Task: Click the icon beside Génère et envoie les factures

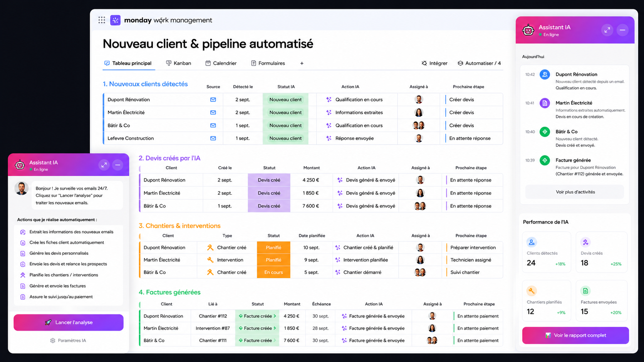Action: tap(23, 286)
